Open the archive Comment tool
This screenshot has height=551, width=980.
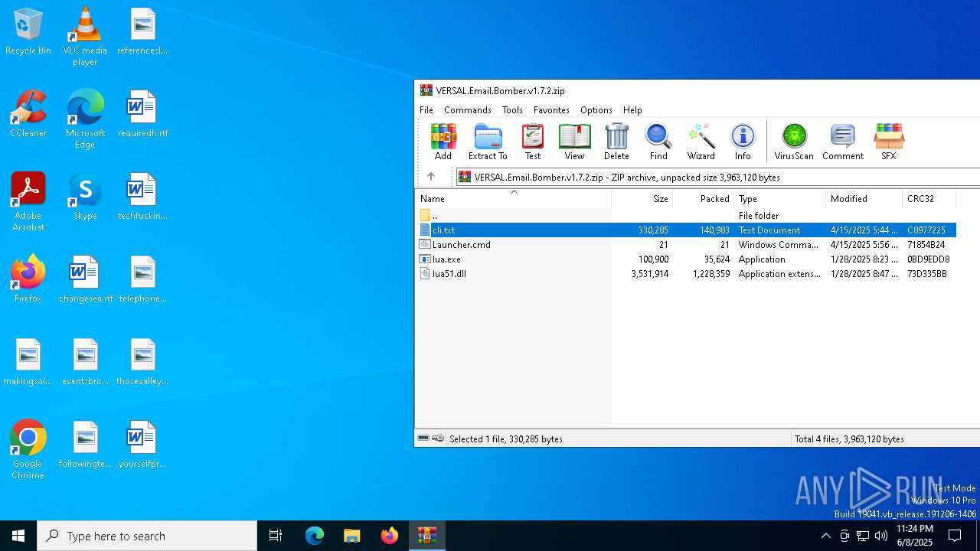843,142
